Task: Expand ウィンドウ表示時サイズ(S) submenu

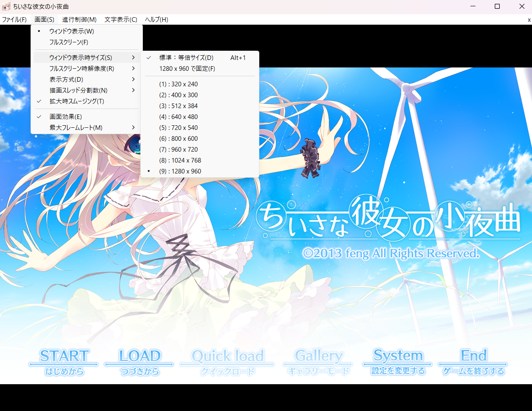Action: pyautogui.click(x=87, y=57)
